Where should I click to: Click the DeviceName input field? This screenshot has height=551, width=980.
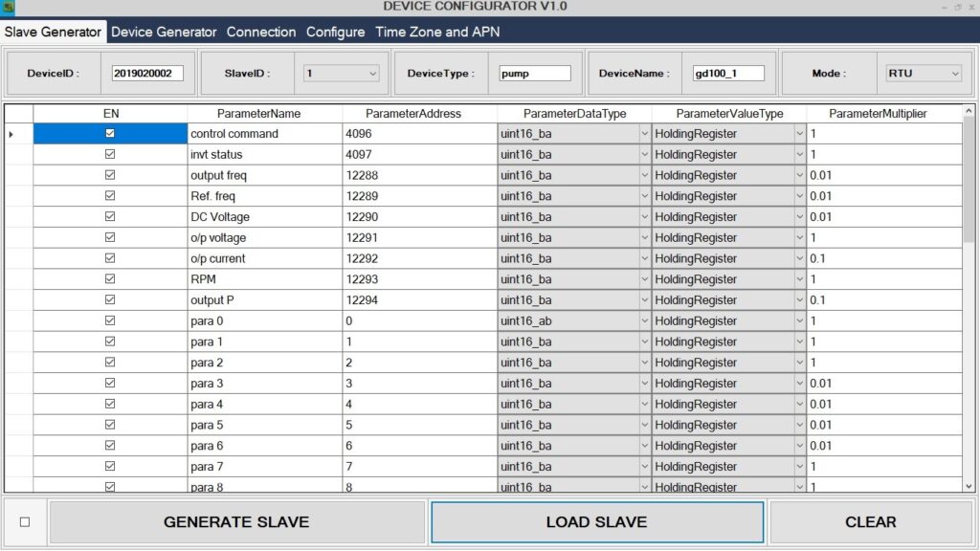728,73
